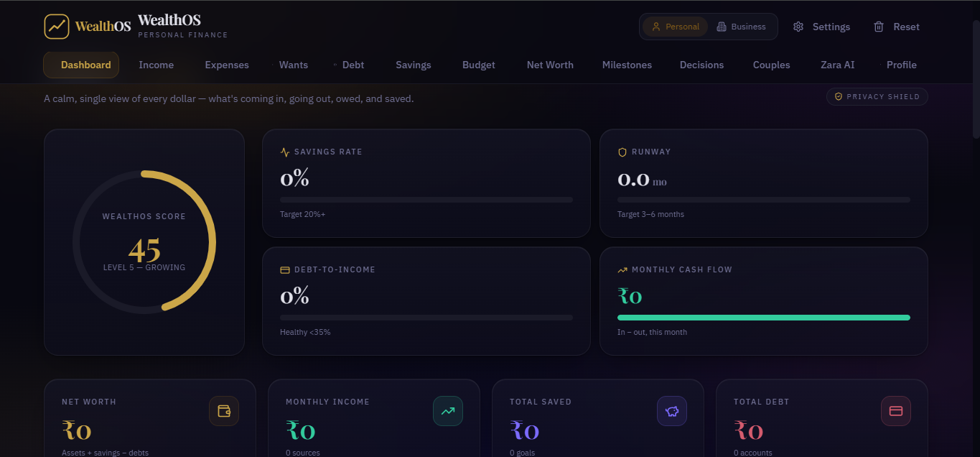Click the Debt-to-Income progress bar
Image resolution: width=980 pixels, height=457 pixels.
(426, 318)
